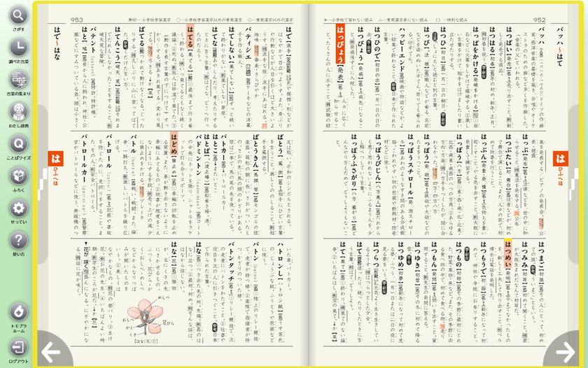Open the 言葉の集まり icon

click(18, 80)
